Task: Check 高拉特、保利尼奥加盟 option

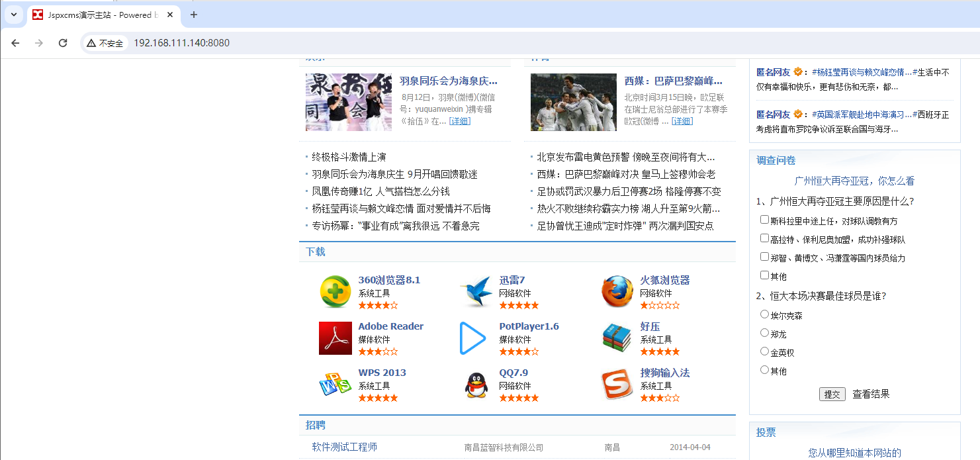Action: (x=765, y=238)
